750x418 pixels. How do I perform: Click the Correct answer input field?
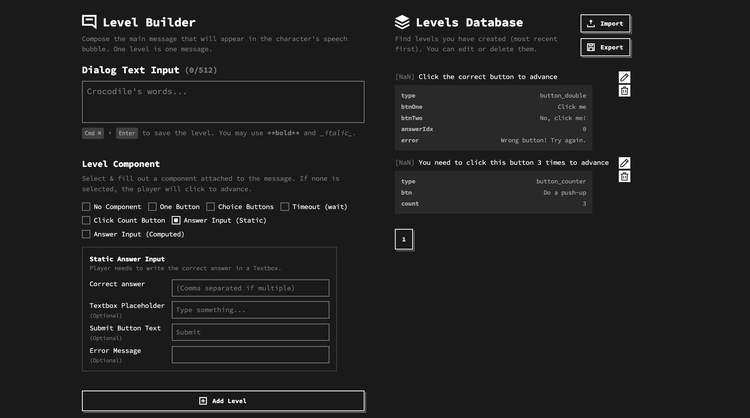tap(251, 288)
